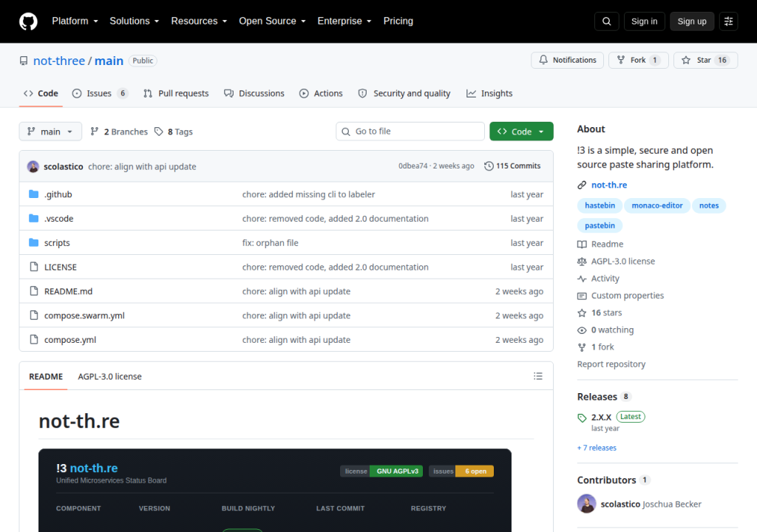The height and width of the screenshot is (532, 757).
Task: Click the eye icon beside 0 watching
Action: [x=582, y=330]
